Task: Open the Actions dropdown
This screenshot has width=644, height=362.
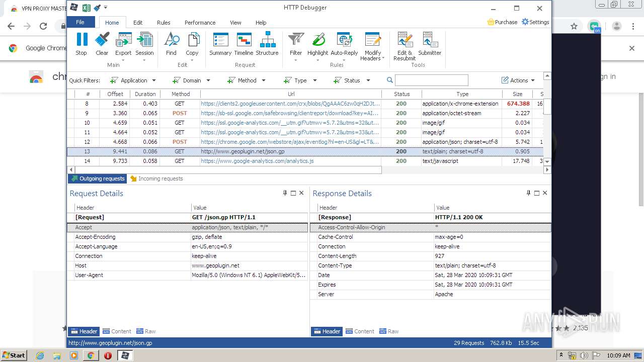Action: [518, 80]
